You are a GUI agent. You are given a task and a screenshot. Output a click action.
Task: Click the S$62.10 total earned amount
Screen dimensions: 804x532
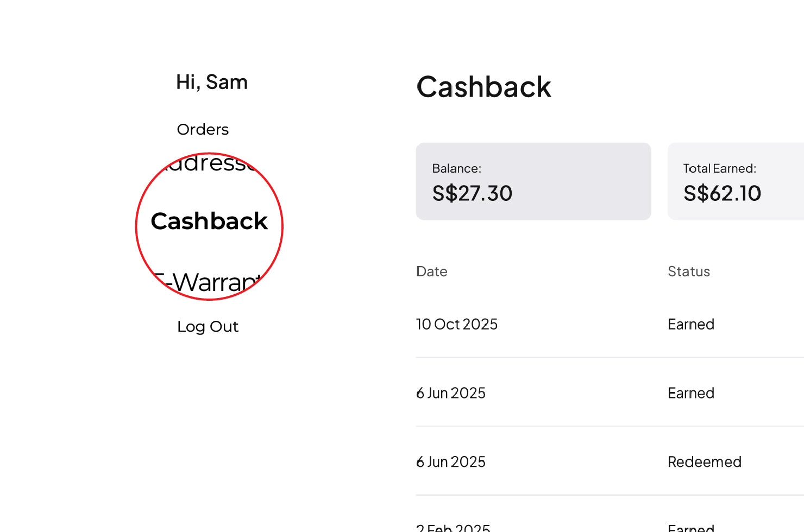click(x=722, y=193)
